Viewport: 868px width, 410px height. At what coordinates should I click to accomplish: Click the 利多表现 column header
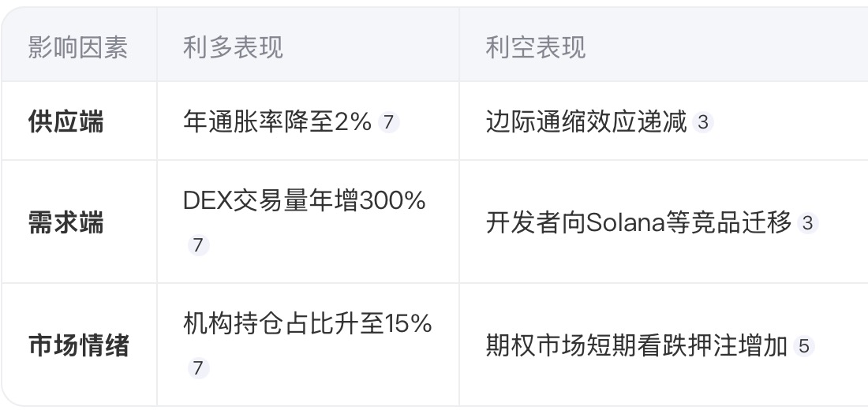tap(233, 47)
